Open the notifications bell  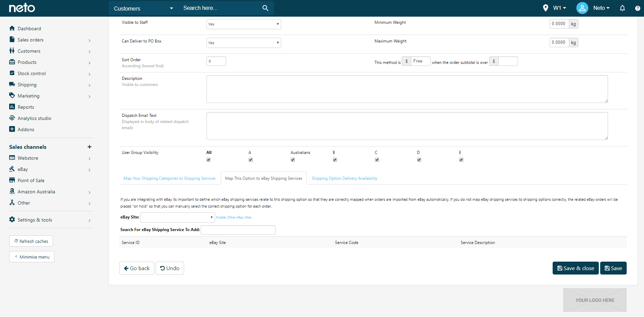click(622, 8)
